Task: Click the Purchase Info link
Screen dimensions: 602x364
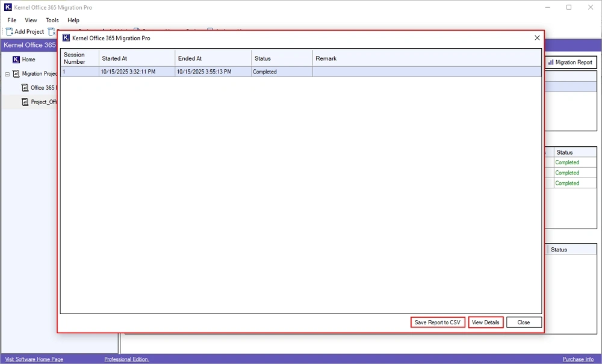Action: click(x=577, y=359)
